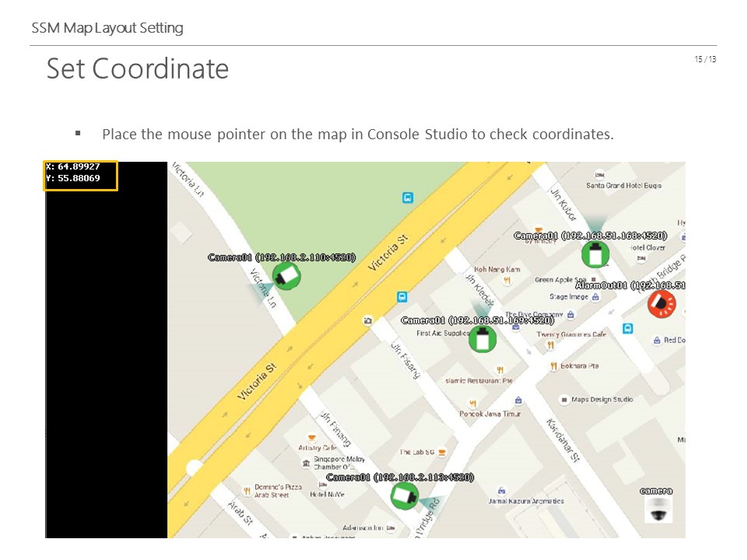
Task: Select the green camera icon for 192.168.2.110
Action: point(286,276)
